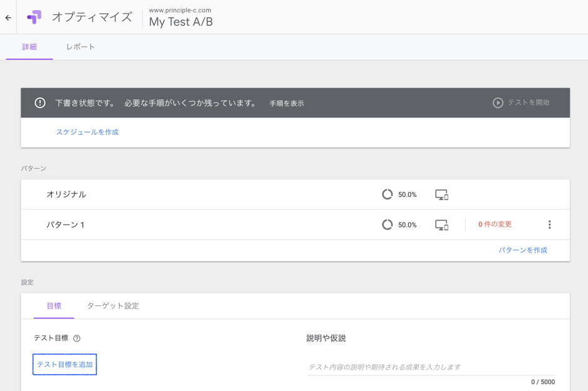
Task: Click パターン 1 traffic weight circle icon
Action: 388,225
